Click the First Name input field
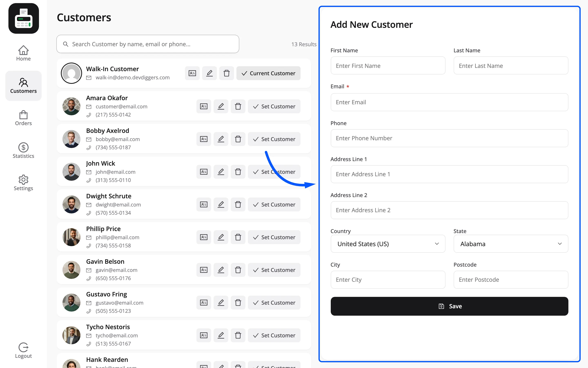This screenshot has height=368, width=588. (x=388, y=65)
